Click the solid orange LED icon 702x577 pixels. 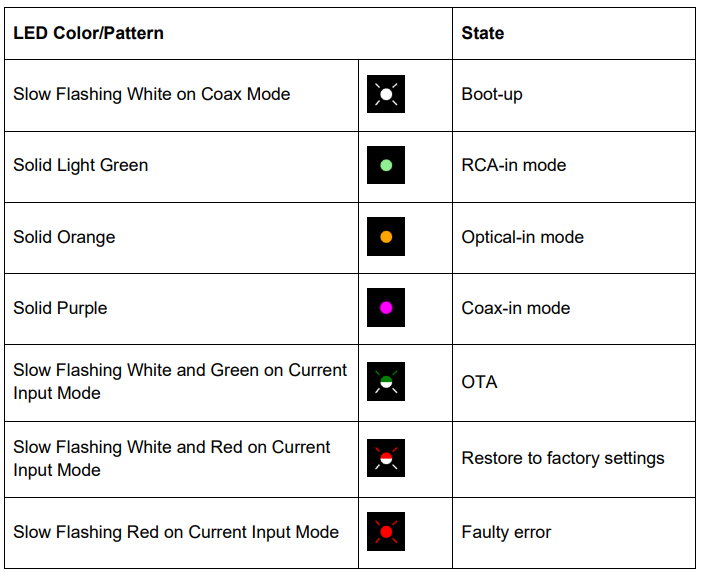coord(386,237)
